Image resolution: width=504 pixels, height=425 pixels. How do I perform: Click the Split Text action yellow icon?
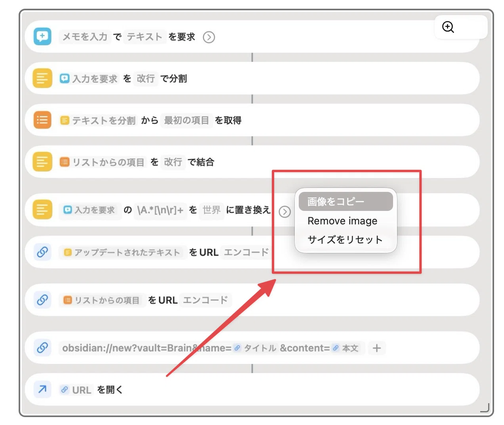click(x=42, y=78)
